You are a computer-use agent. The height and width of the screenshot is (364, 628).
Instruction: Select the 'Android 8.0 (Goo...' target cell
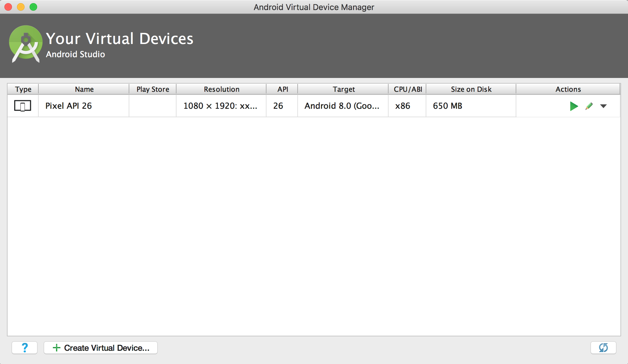[x=343, y=106]
